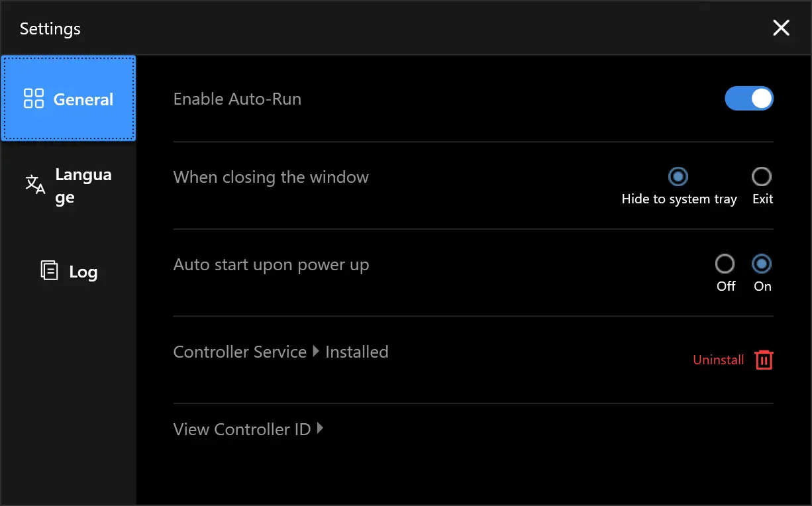Expand the View Controller ID arrow
Image resolution: width=812 pixels, height=506 pixels.
(x=320, y=429)
